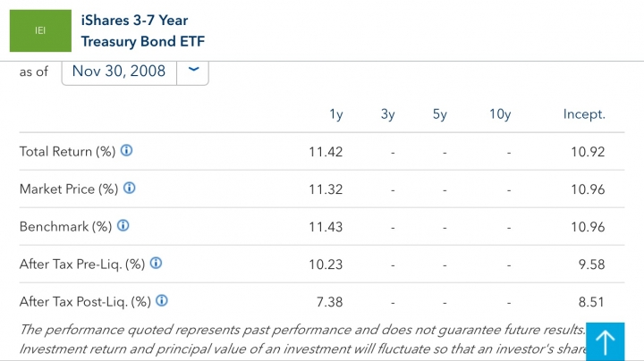Click iShares 3-7 Year Treasury Bond ETF title

142,30
